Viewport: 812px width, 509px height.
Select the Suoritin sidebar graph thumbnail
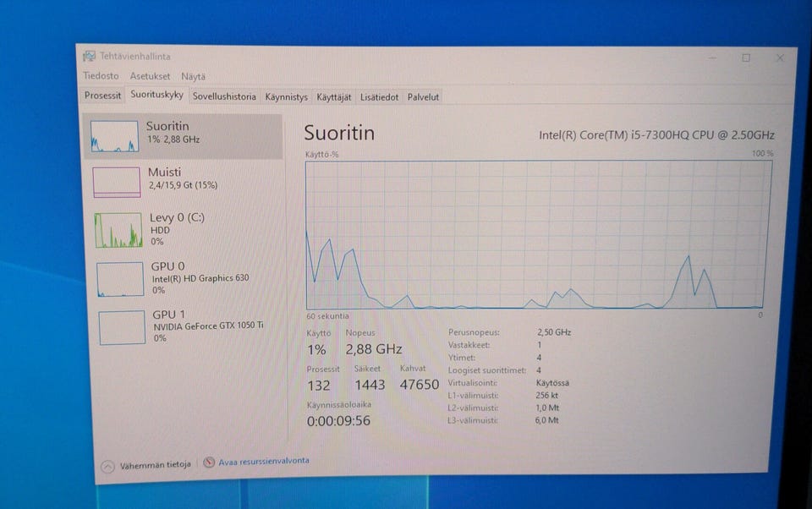coord(114,136)
